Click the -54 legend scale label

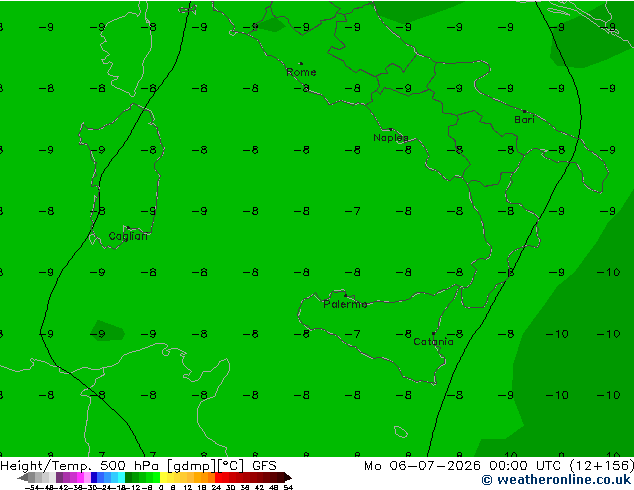34,487
